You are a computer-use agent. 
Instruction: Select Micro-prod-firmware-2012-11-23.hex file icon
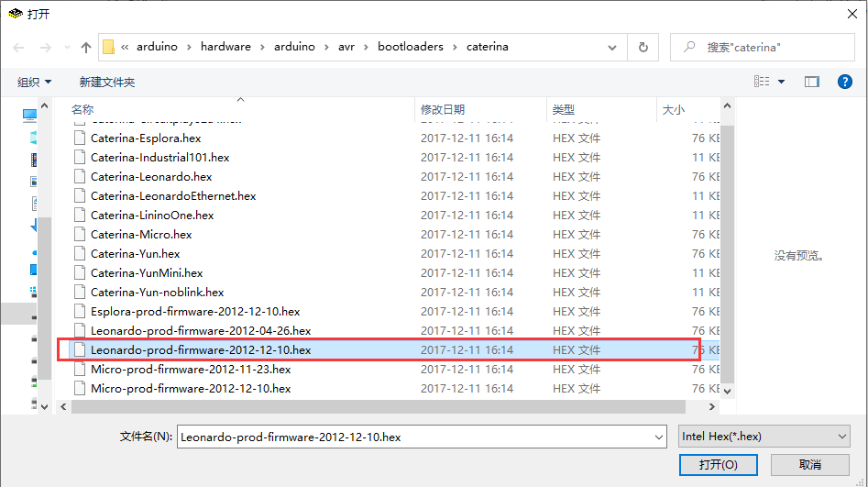tap(80, 369)
